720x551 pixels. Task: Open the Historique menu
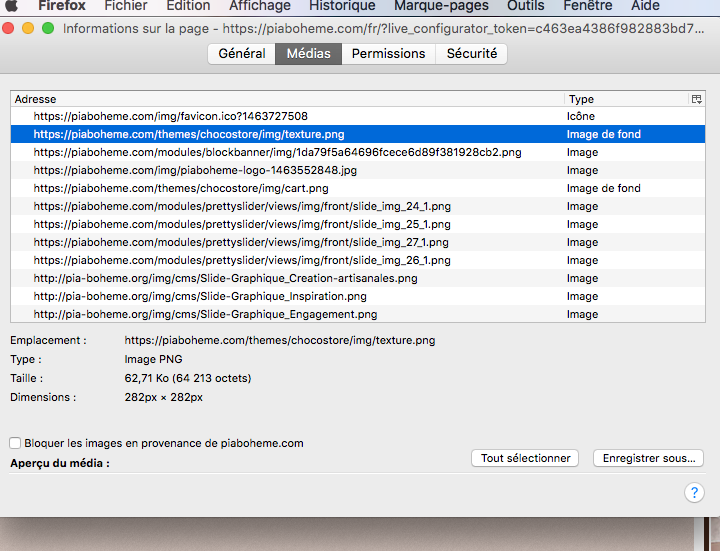pyautogui.click(x=342, y=6)
